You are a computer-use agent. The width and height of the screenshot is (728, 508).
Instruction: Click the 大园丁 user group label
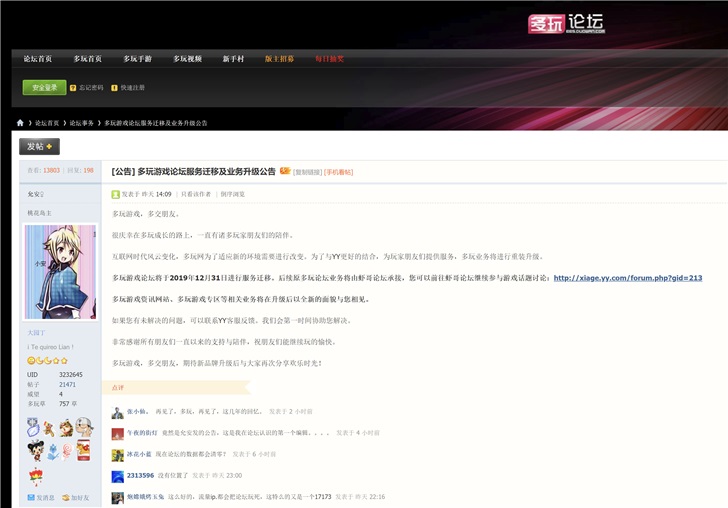tap(36, 333)
